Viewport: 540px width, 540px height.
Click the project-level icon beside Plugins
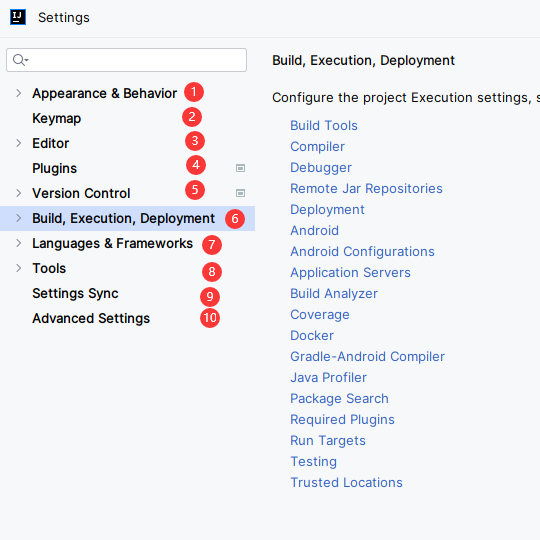[240, 168]
